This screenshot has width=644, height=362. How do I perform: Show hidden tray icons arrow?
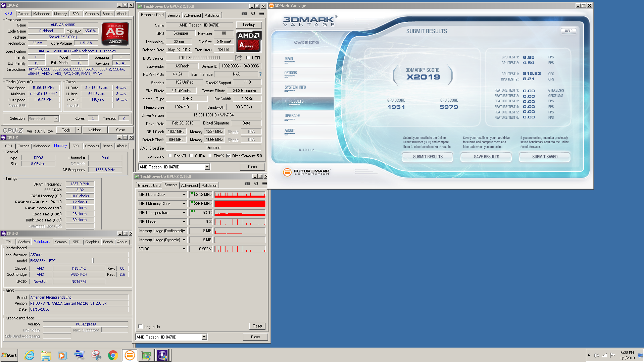[589, 355]
